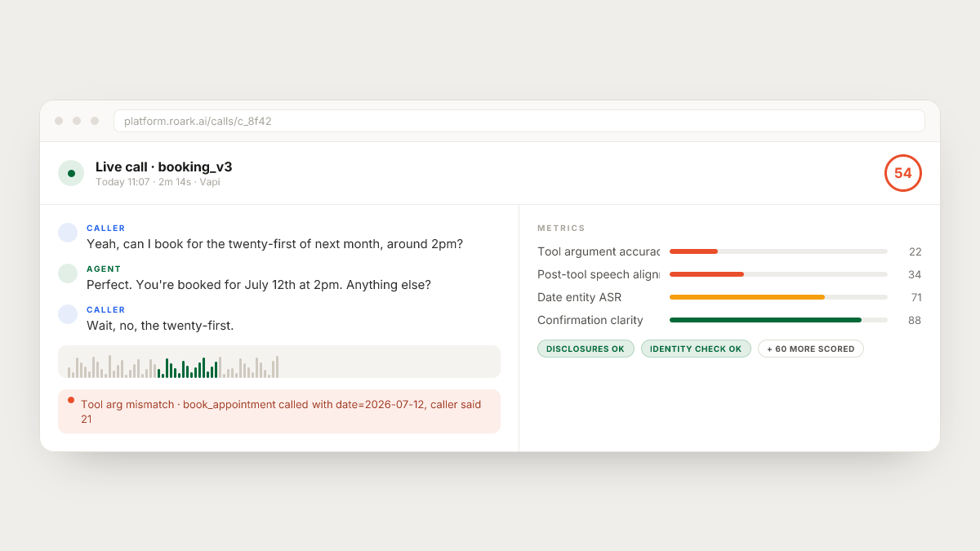
Task: Click the Live call booking_v3 title
Action: coord(163,167)
